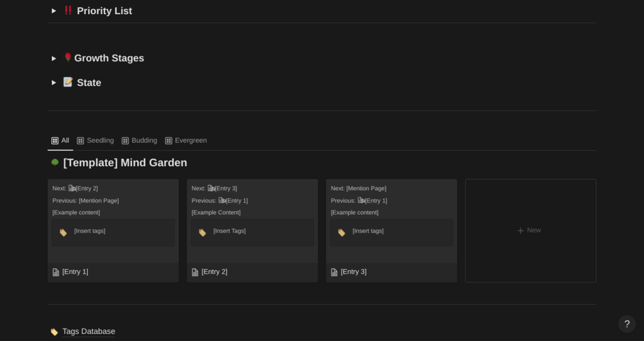Expand the Priority List toggle

54,11
